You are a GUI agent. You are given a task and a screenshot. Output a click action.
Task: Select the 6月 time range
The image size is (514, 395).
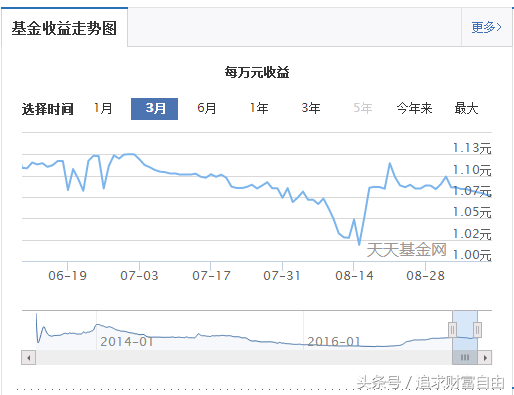pos(207,108)
